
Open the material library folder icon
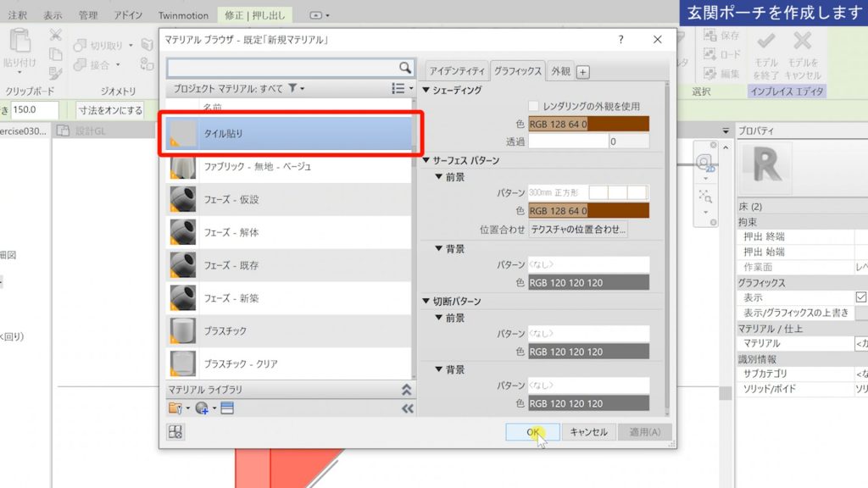pos(173,407)
